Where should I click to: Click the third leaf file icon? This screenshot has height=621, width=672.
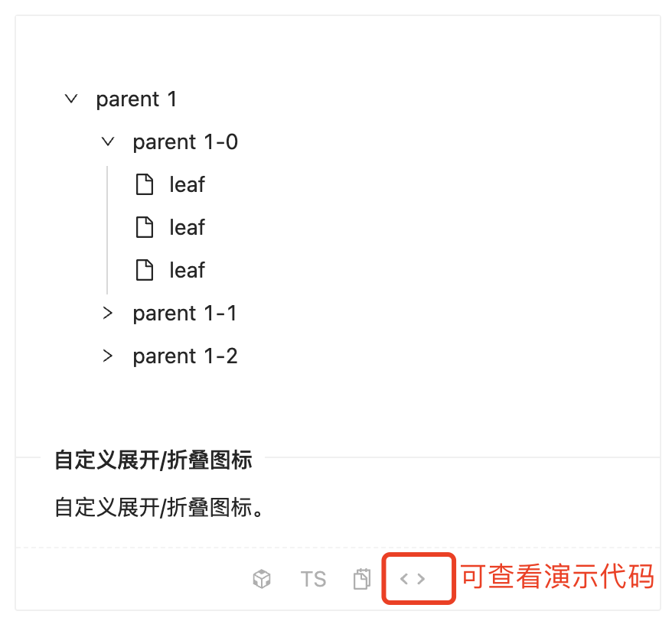pyautogui.click(x=145, y=270)
